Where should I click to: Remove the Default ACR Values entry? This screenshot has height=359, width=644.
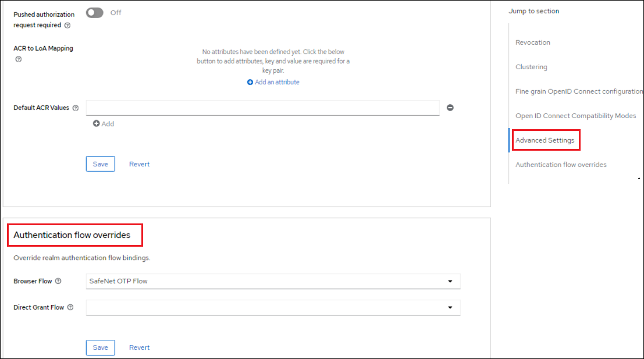click(x=450, y=108)
